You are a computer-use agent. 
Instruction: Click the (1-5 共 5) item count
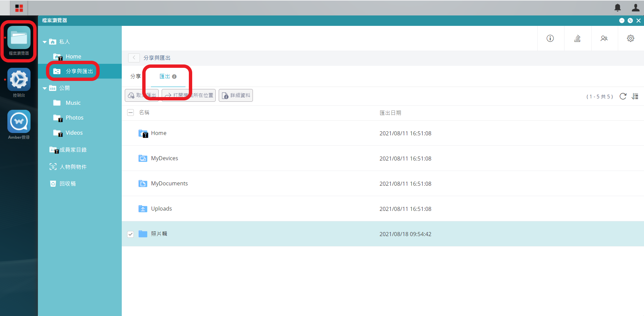599,97
